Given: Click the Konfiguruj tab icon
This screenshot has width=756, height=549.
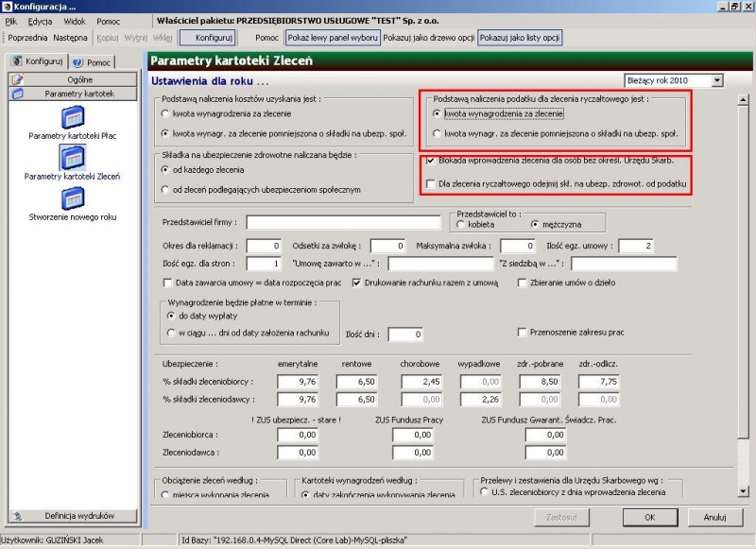Looking at the screenshot, I should (x=17, y=61).
